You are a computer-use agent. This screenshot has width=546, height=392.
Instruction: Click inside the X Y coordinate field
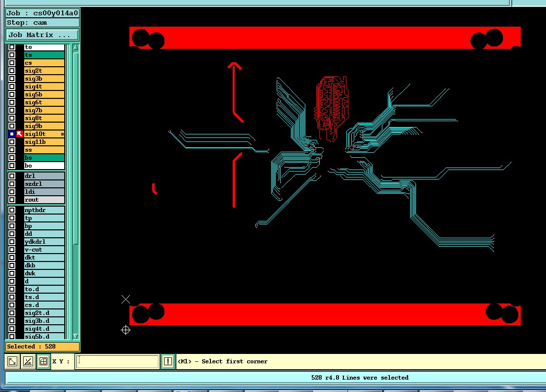117,361
